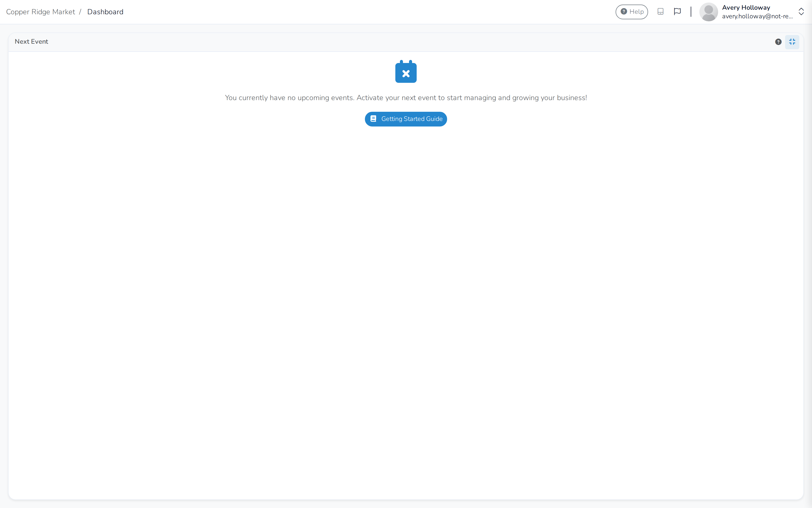Screen dimensions: 812x508
Task: Expand the user account chevron dropdown
Action: tap(801, 12)
